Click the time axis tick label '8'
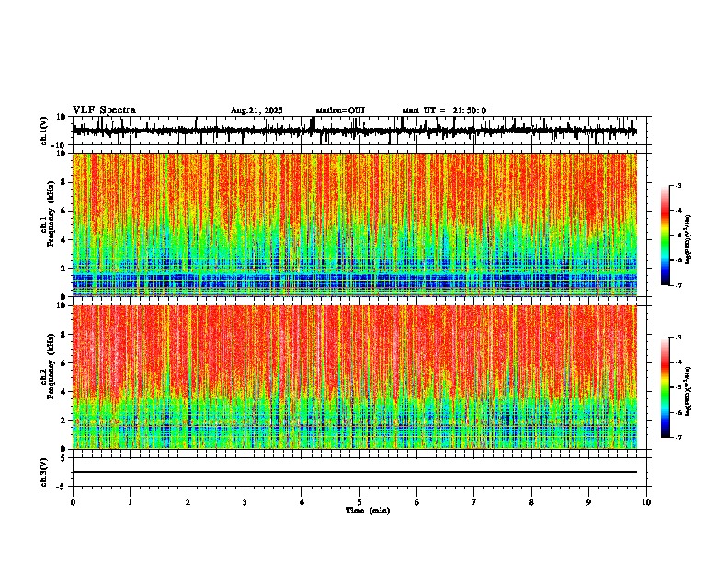Image resolution: width=728 pixels, height=563 pixels. (x=531, y=502)
